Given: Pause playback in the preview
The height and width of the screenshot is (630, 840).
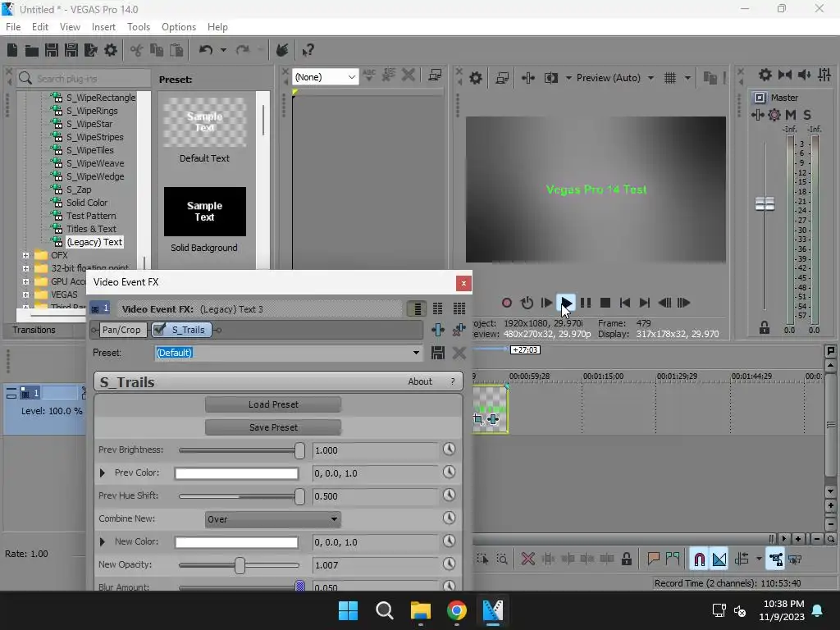Looking at the screenshot, I should click(x=586, y=304).
